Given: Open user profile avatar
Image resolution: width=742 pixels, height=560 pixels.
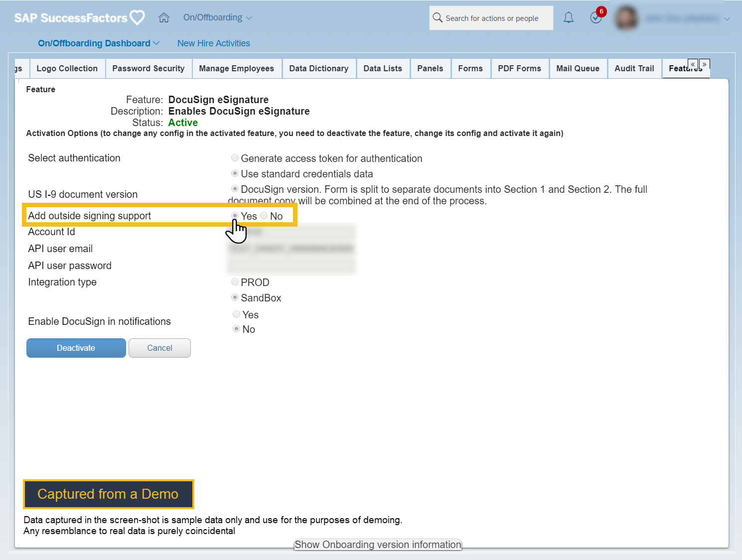Looking at the screenshot, I should (x=627, y=18).
